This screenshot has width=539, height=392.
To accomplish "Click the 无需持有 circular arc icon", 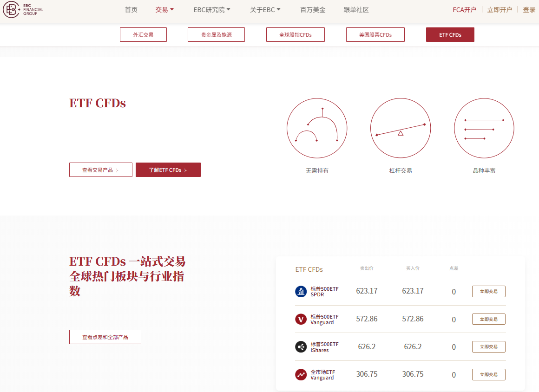I will 317,128.
